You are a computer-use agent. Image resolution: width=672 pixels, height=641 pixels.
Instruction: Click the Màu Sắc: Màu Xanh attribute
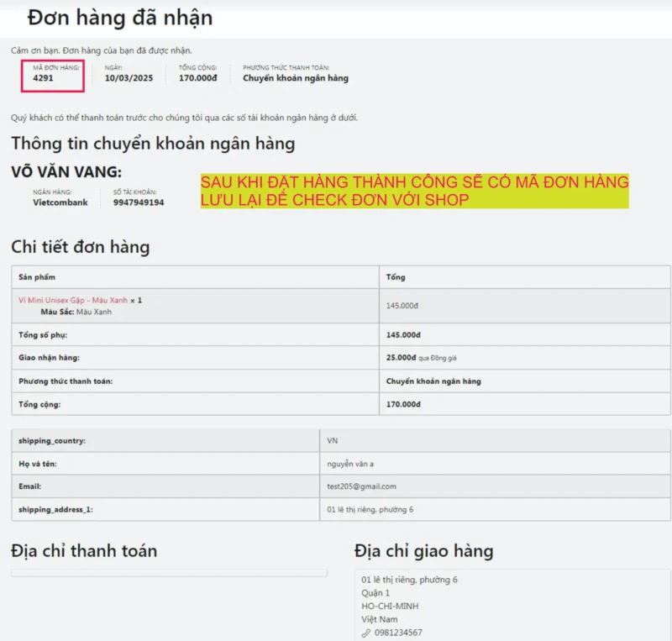[76, 312]
